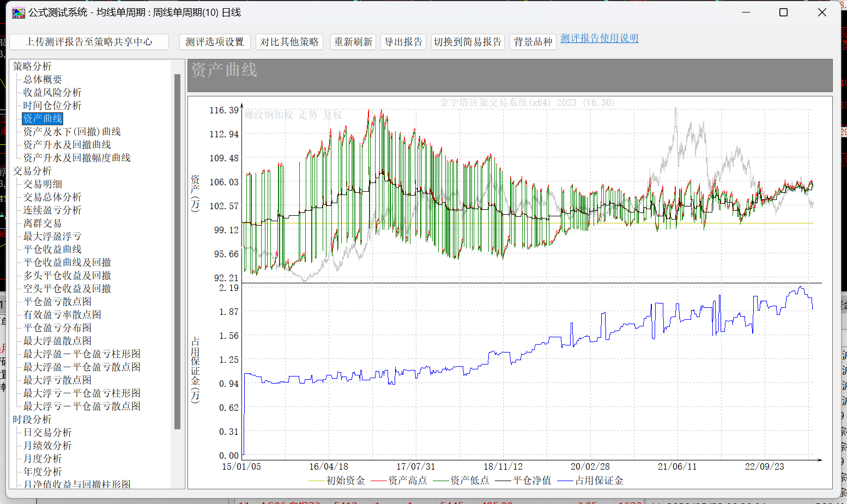Viewport: 847px width, 504px height.
Task: Open 时间仓位分析 tree item
Action: click(52, 106)
